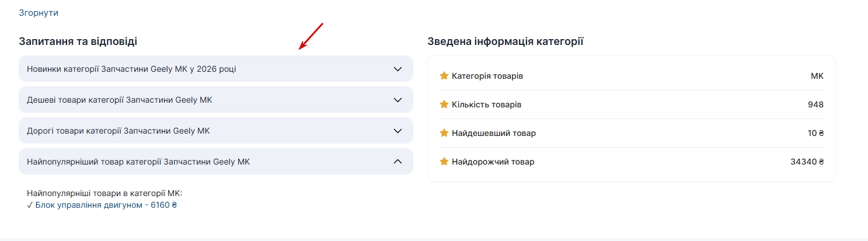This screenshot has height=241, width=868.
Task: Click the chevron on the Новинки 2026 row
Action: pyautogui.click(x=398, y=69)
